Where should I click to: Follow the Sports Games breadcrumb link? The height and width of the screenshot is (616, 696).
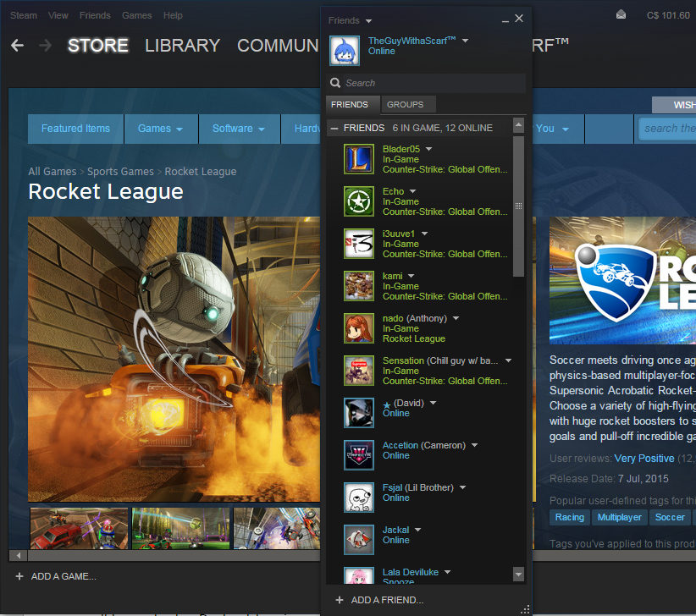click(120, 171)
